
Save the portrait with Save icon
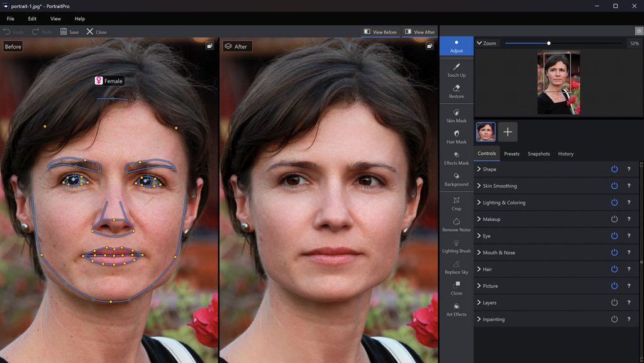click(x=64, y=31)
